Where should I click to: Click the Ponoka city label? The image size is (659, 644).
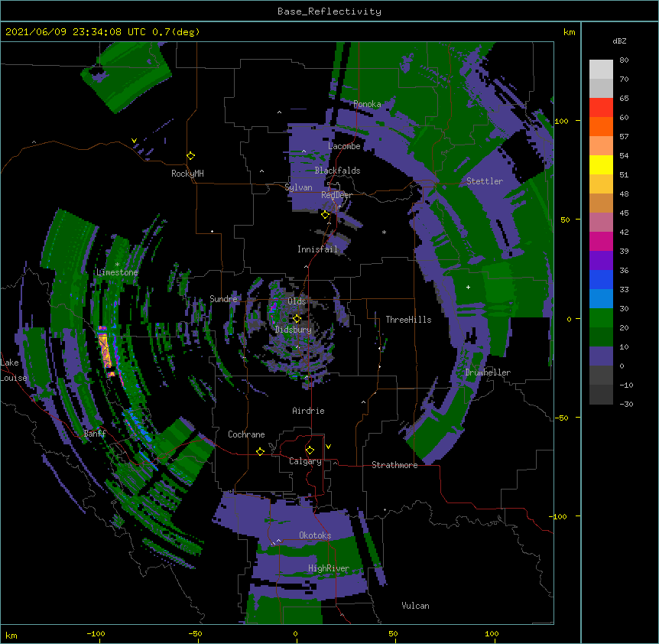(x=367, y=104)
